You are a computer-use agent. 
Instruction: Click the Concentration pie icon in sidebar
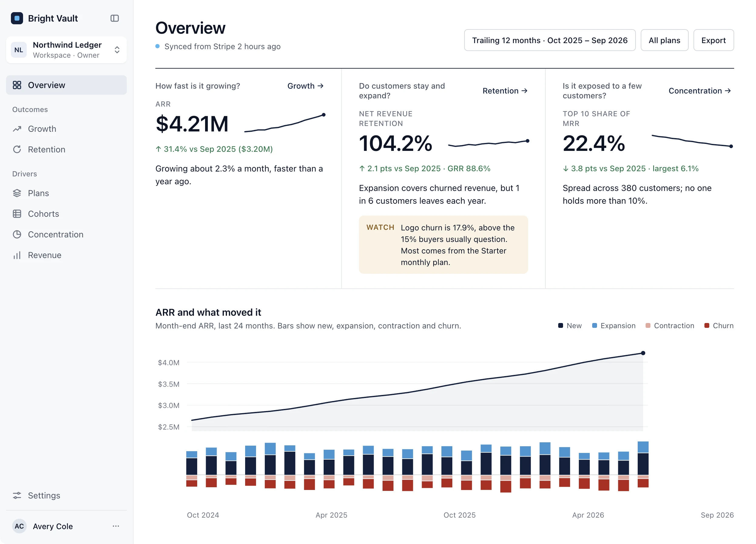tap(17, 234)
